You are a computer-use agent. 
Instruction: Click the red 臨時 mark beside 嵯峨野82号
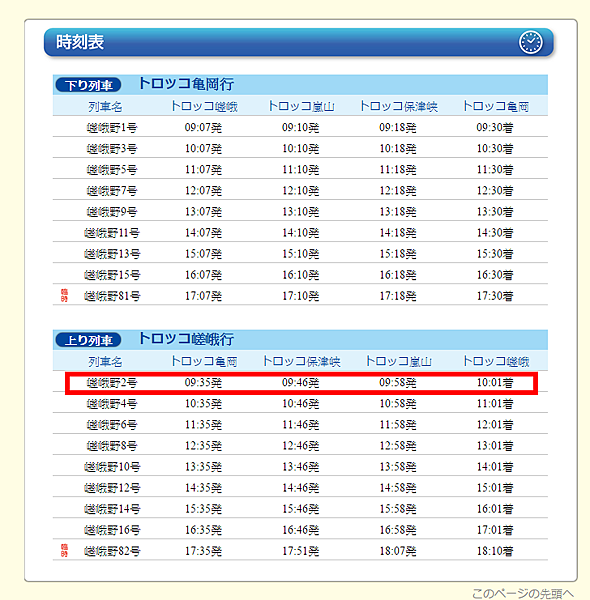pyautogui.click(x=64, y=550)
